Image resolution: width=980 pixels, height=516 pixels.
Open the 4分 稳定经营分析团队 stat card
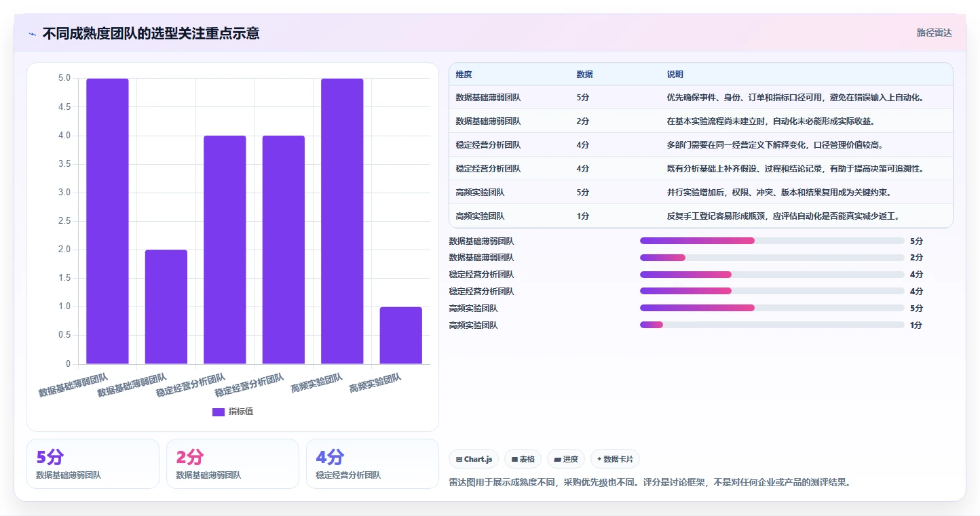[x=373, y=464]
